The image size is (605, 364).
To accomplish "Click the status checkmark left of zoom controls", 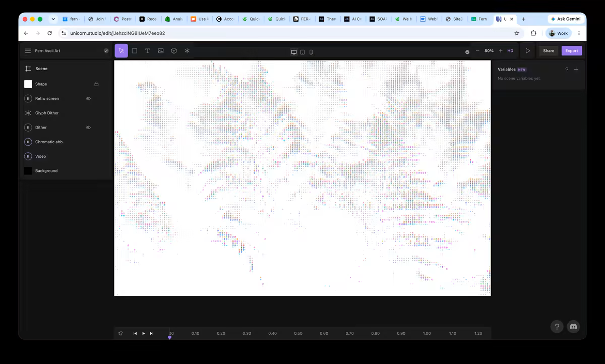I will pos(467,52).
